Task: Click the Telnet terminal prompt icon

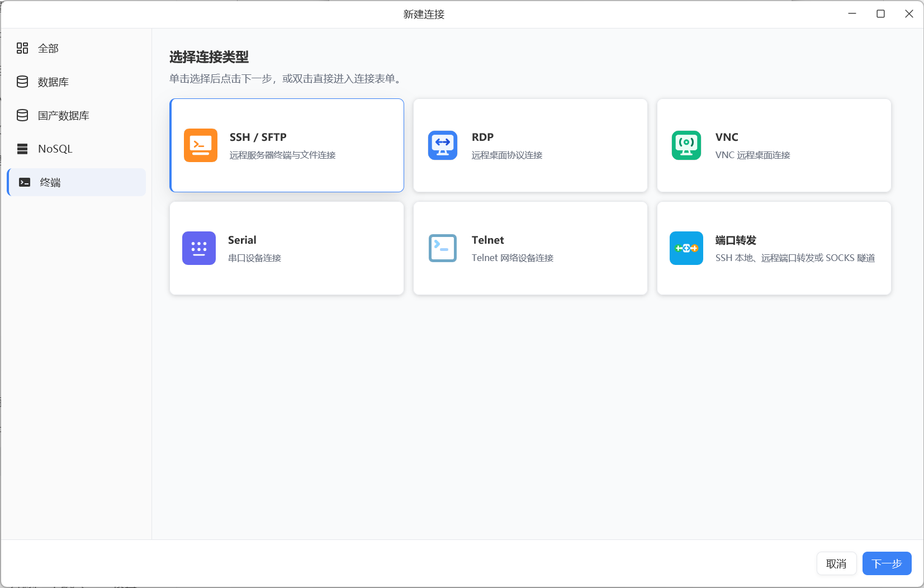Action: click(443, 248)
